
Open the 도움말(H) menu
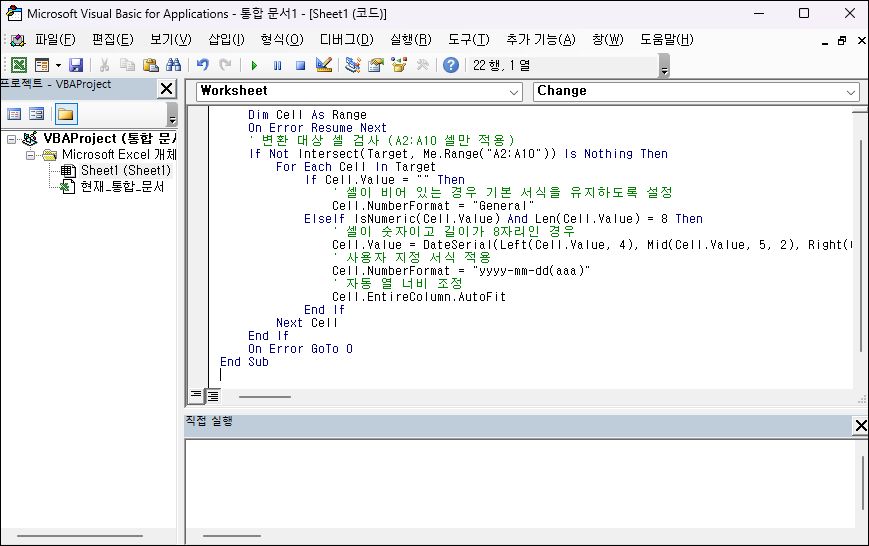tap(667, 39)
